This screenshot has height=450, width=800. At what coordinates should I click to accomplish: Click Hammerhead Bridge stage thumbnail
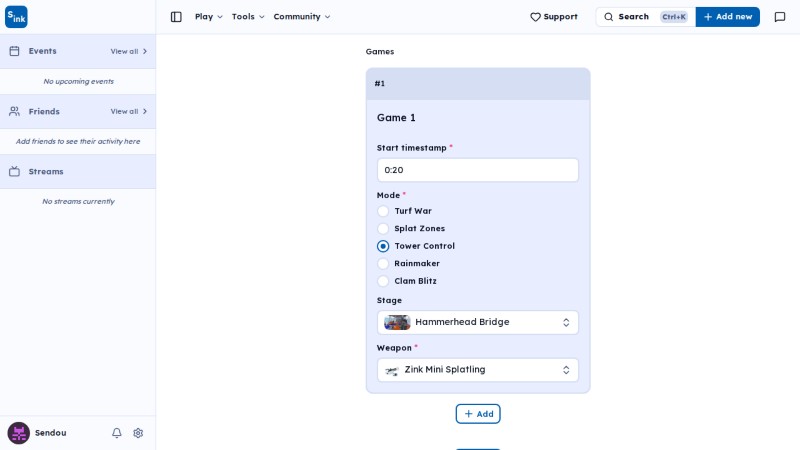[397, 322]
